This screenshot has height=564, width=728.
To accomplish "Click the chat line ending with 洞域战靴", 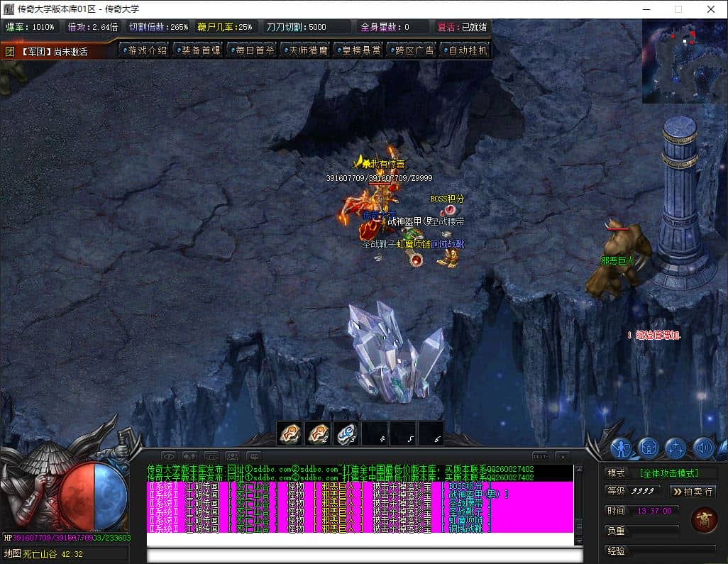I will point(319,529).
